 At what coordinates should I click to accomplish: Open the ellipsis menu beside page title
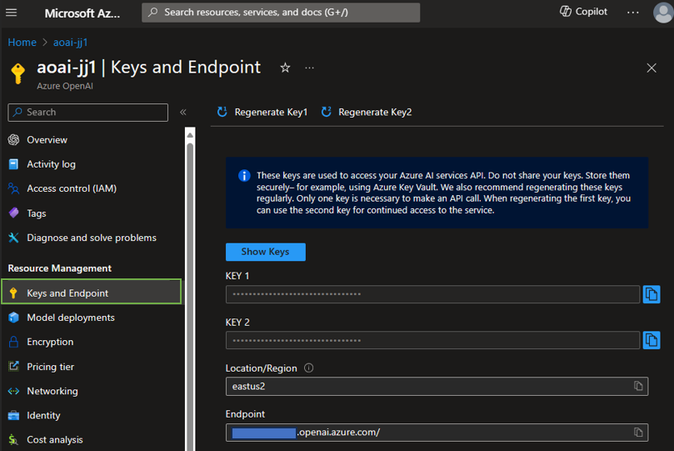point(309,67)
